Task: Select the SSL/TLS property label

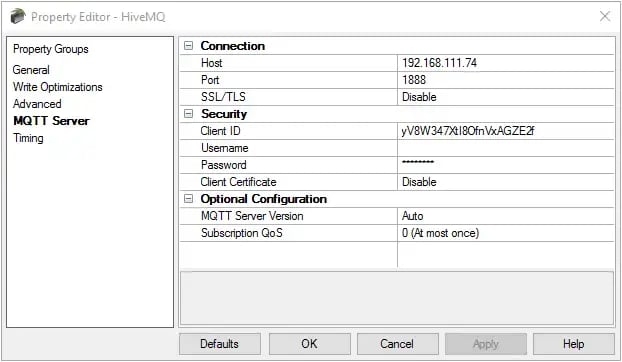Action: [223, 97]
